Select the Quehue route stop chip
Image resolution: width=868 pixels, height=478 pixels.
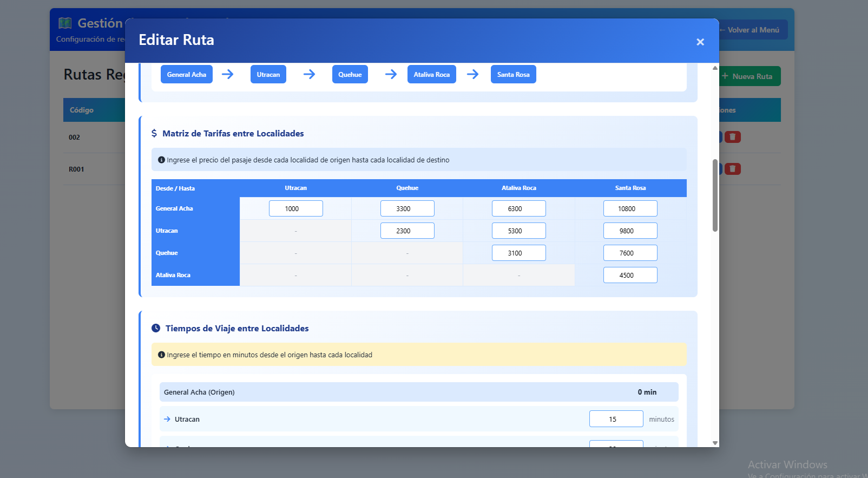350,74
